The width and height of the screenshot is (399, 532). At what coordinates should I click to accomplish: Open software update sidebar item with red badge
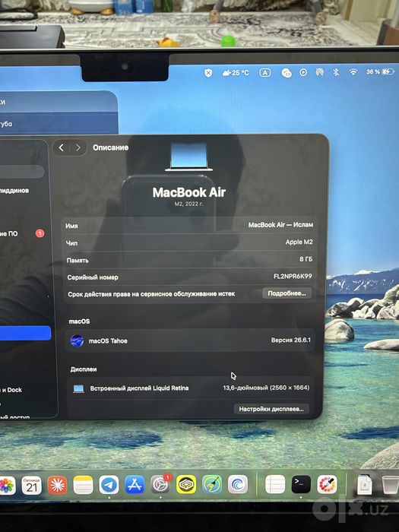point(22,233)
